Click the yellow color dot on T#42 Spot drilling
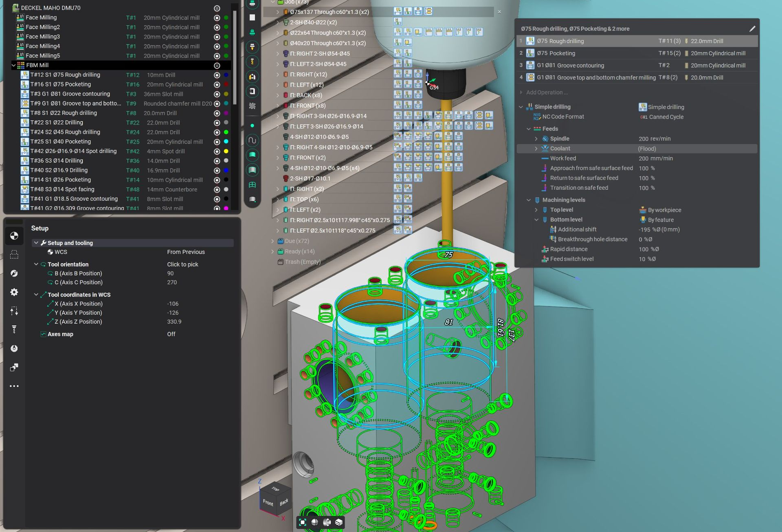The image size is (782, 532). point(226,151)
